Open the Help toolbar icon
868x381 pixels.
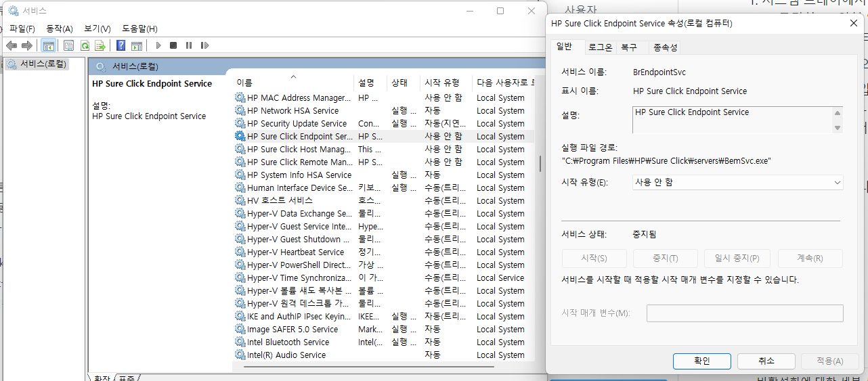pyautogui.click(x=121, y=45)
